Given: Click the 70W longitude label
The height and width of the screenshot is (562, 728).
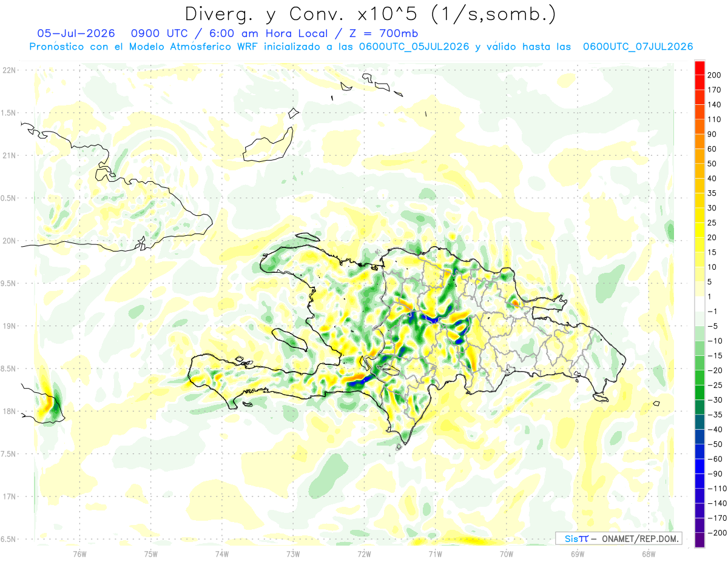Looking at the screenshot, I should point(507,553).
